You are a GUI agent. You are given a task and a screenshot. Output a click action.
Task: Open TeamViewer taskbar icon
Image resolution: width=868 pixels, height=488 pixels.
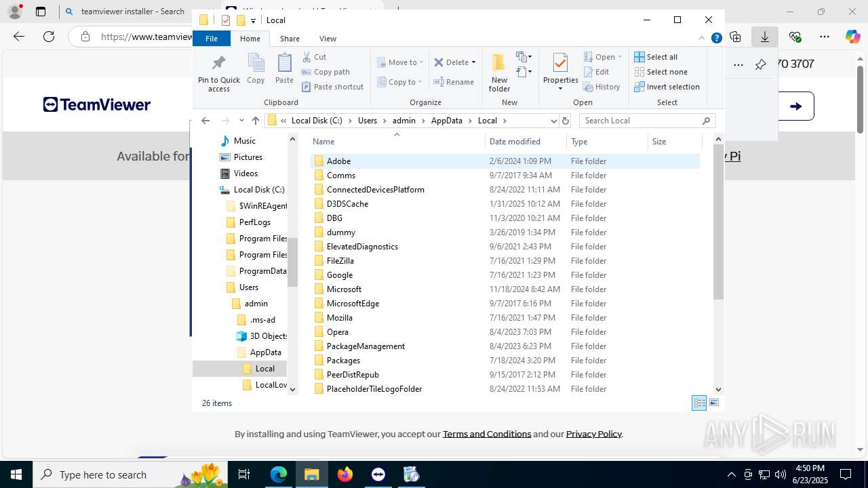point(378,474)
